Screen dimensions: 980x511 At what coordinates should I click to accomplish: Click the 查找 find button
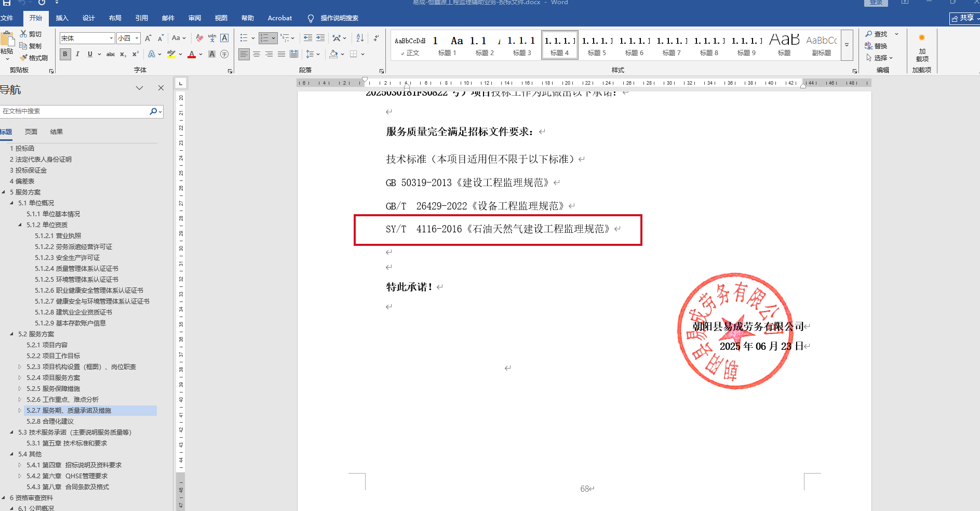coord(877,34)
